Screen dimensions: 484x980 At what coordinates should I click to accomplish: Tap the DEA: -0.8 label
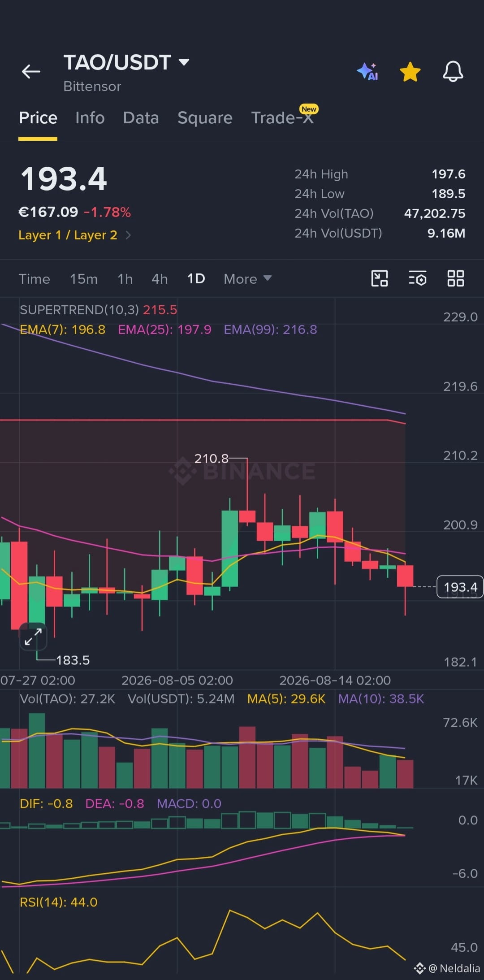coord(115,803)
